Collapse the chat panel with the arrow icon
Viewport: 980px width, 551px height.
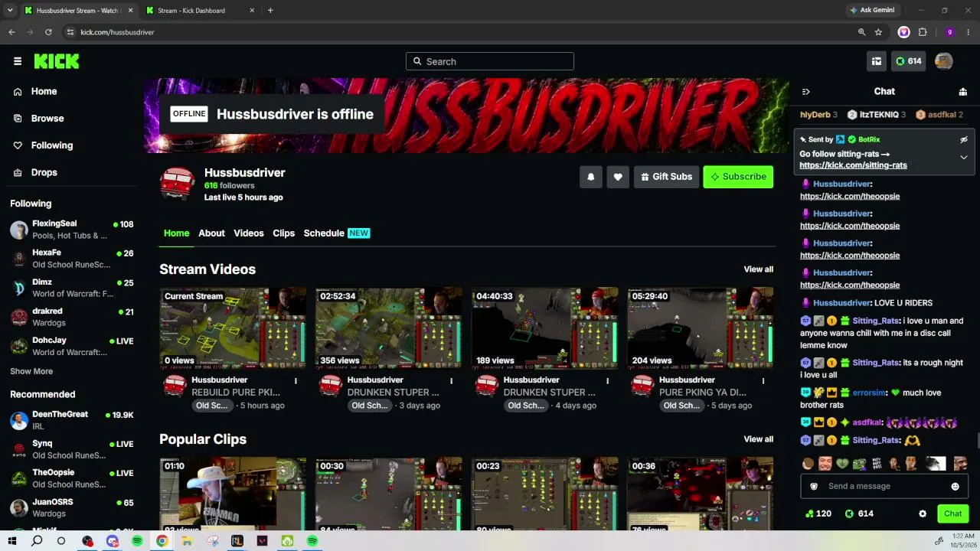point(805,92)
